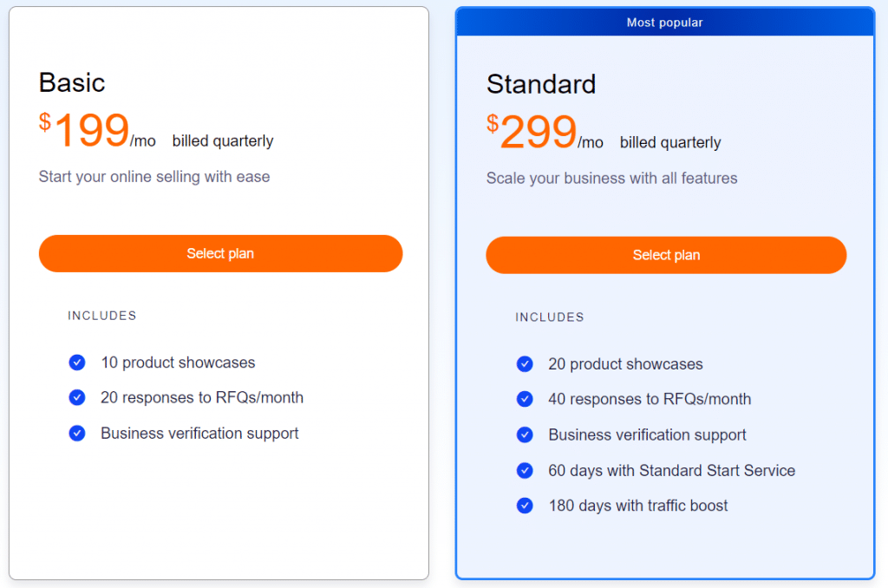Click the Standard plan's Business verification support checkmark
The height and width of the screenshot is (588, 888).
click(525, 434)
